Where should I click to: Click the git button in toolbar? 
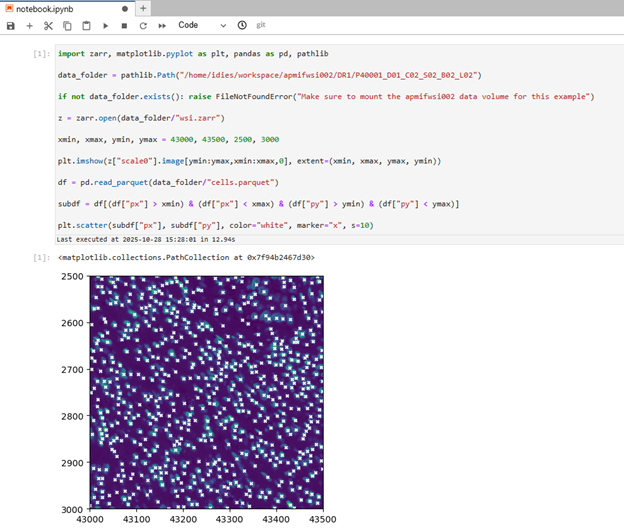pyautogui.click(x=261, y=24)
